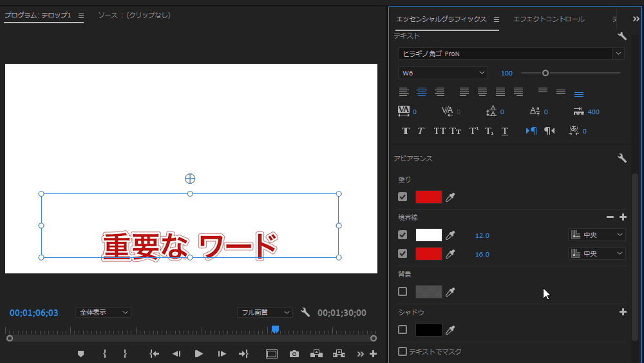The width and height of the screenshot is (644, 363).
Task: Switch to エッセンシャルグラフィックス tab
Action: coord(441,19)
